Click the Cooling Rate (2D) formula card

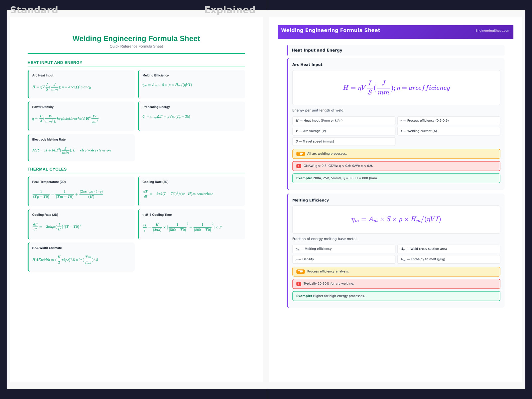[x=81, y=224]
